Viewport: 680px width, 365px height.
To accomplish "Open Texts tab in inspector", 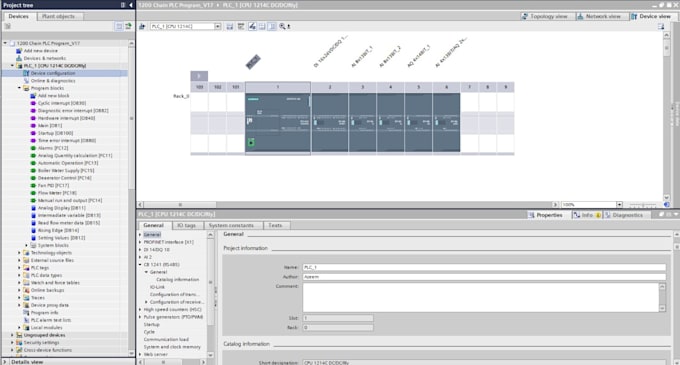I will (275, 225).
